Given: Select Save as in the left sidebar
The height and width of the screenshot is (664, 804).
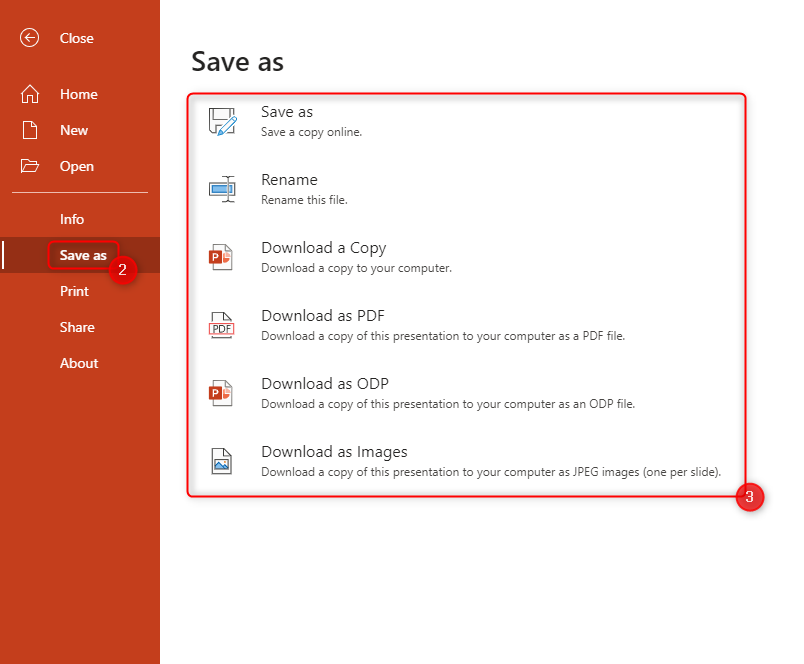Looking at the screenshot, I should [83, 255].
